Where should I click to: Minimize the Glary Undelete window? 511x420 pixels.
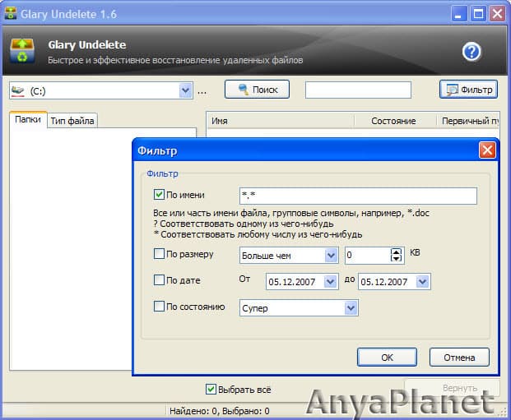click(458, 14)
